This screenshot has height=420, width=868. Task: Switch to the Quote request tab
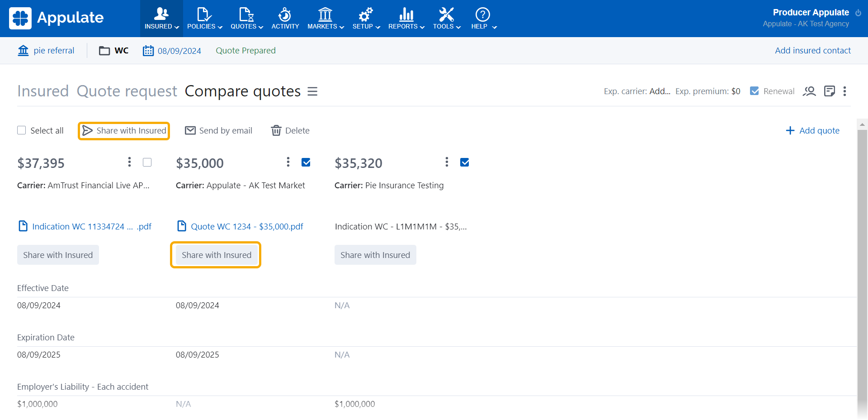(x=127, y=91)
